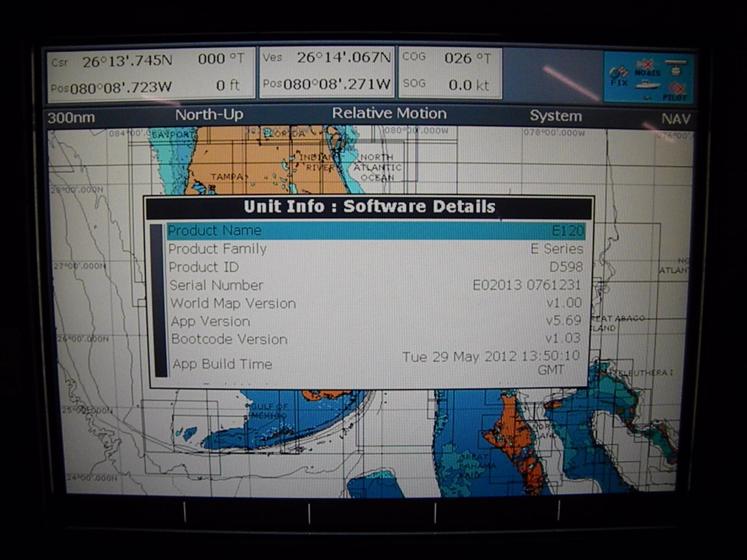Tap the radar scanner status icon
Image resolution: width=747 pixels, height=560 pixels.
[676, 67]
